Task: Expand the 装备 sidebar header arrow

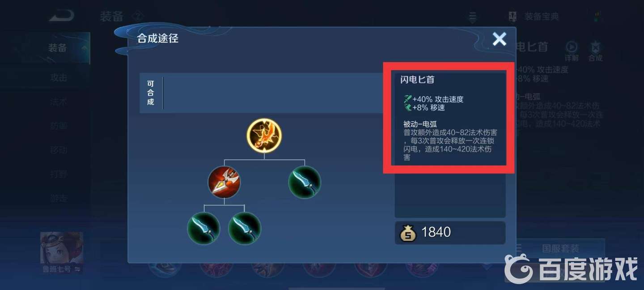Action: pos(84,48)
